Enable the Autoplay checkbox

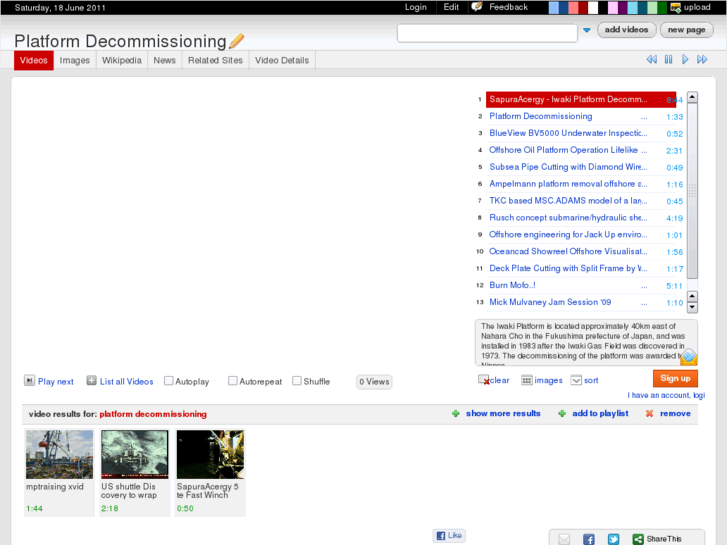[x=169, y=381]
